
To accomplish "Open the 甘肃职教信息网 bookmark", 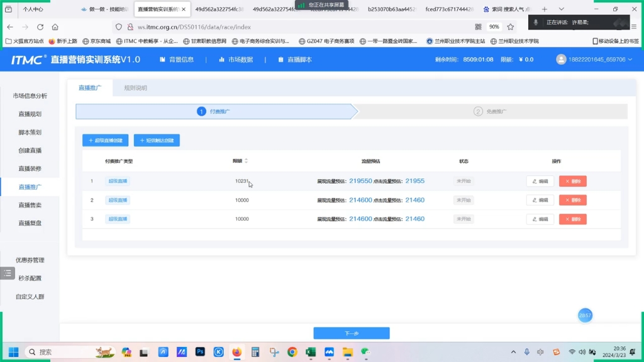I will coord(204,41).
